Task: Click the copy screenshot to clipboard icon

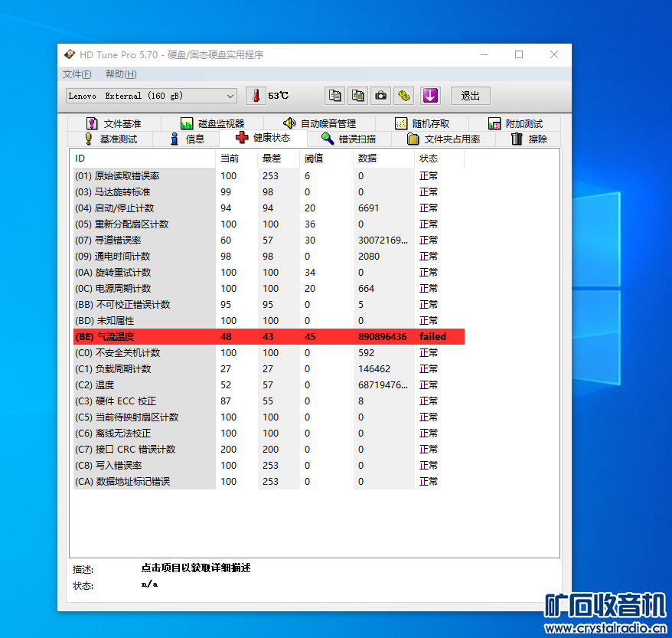Action: click(x=358, y=96)
